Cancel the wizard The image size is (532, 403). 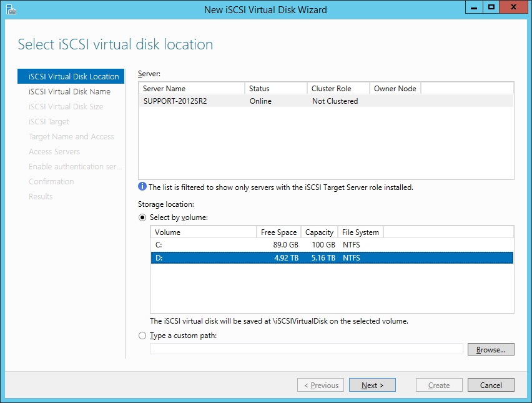tap(490, 385)
